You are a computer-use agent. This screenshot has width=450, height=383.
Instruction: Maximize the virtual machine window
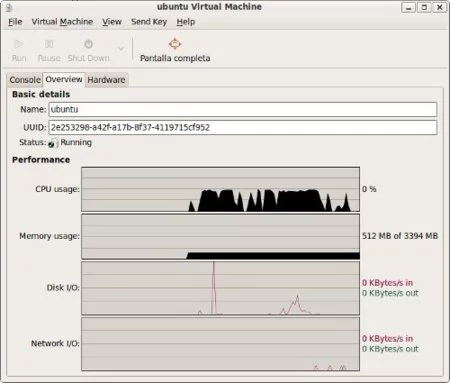[x=424, y=7]
